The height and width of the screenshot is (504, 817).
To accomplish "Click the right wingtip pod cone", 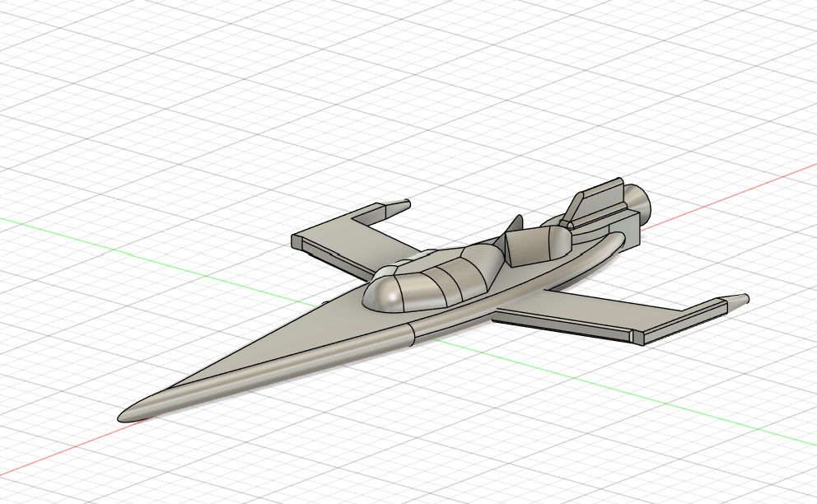I will pyautogui.click(x=737, y=301).
